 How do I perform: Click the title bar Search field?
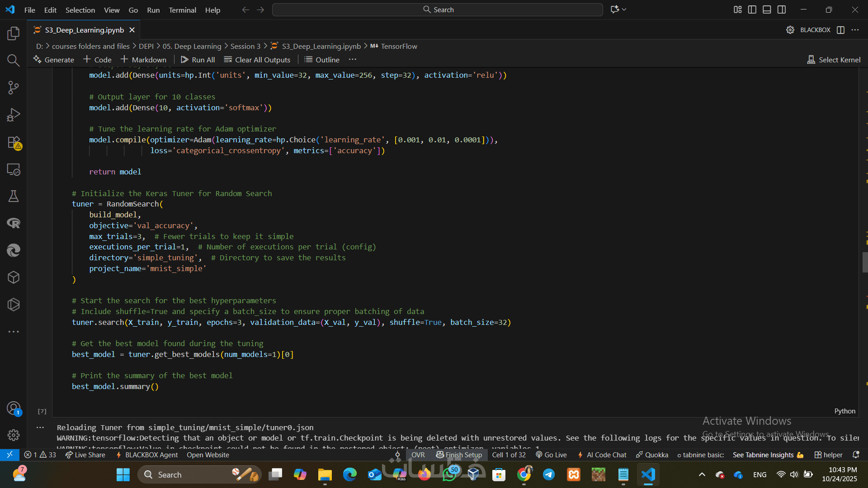pos(437,9)
